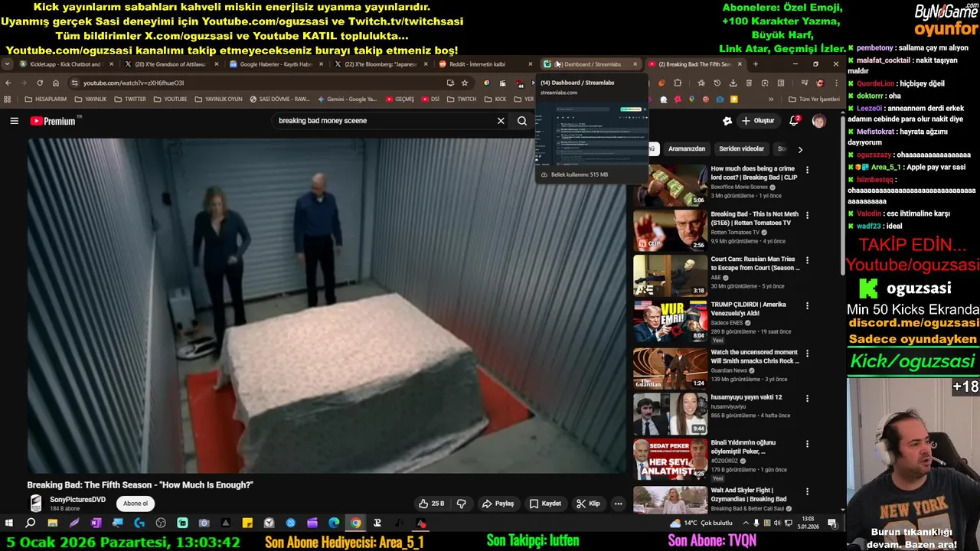Open the YouTube guide hamburger menu

[x=14, y=121]
